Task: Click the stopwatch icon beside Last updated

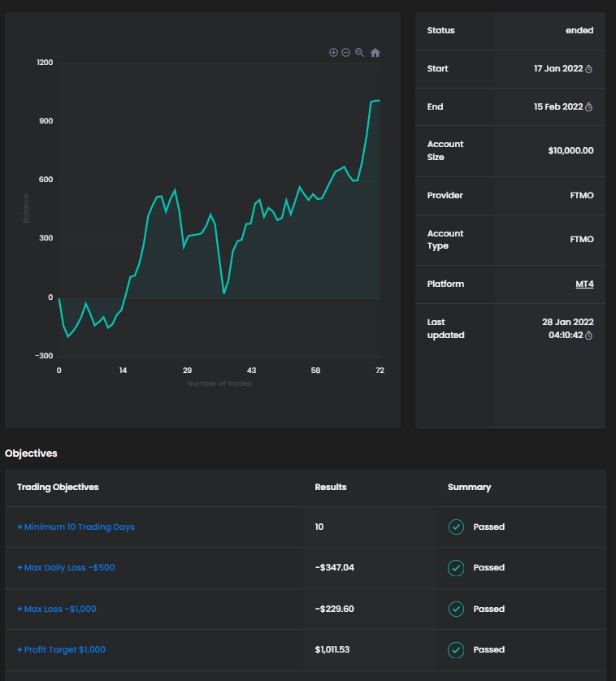Action: (x=589, y=335)
